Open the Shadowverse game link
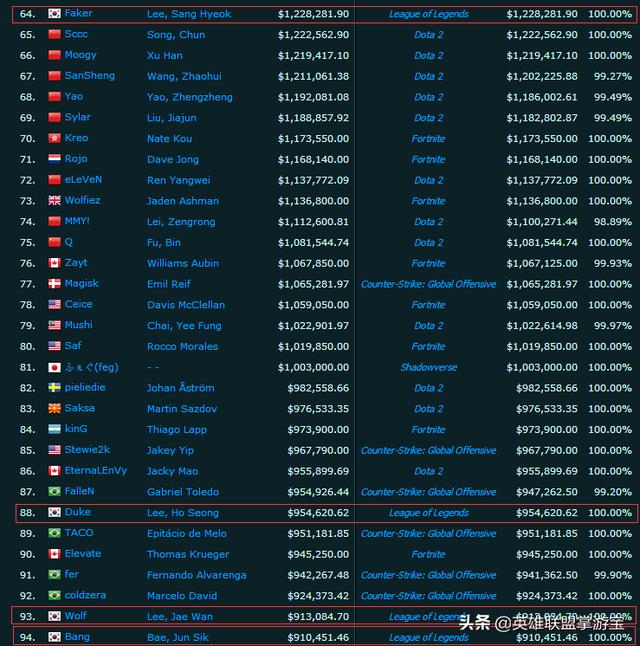640x646 pixels. tap(429, 367)
